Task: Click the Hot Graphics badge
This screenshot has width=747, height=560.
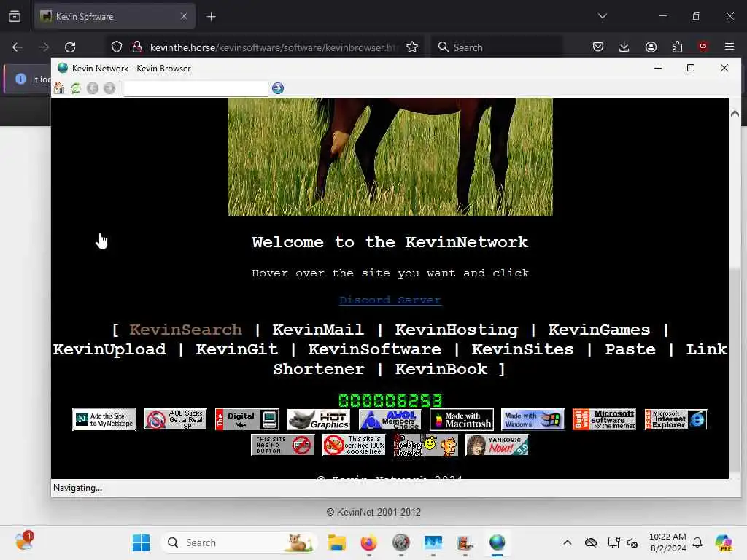Action: [x=319, y=419]
